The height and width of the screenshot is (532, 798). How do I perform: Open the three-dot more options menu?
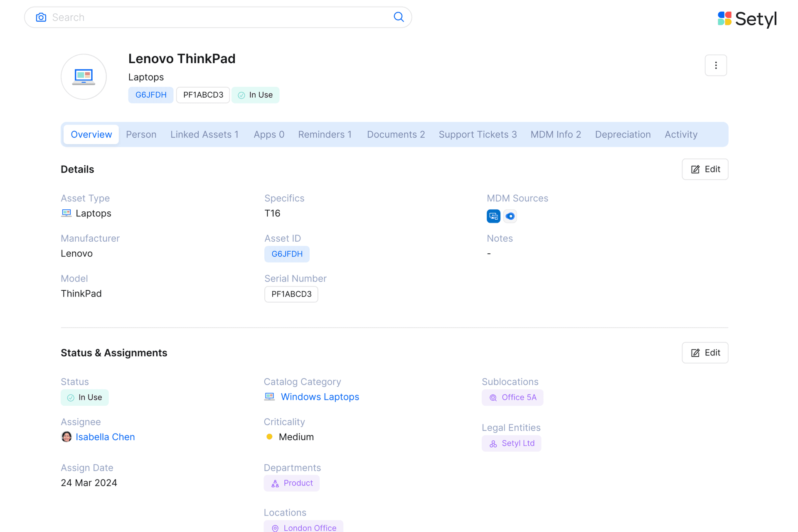(716, 65)
